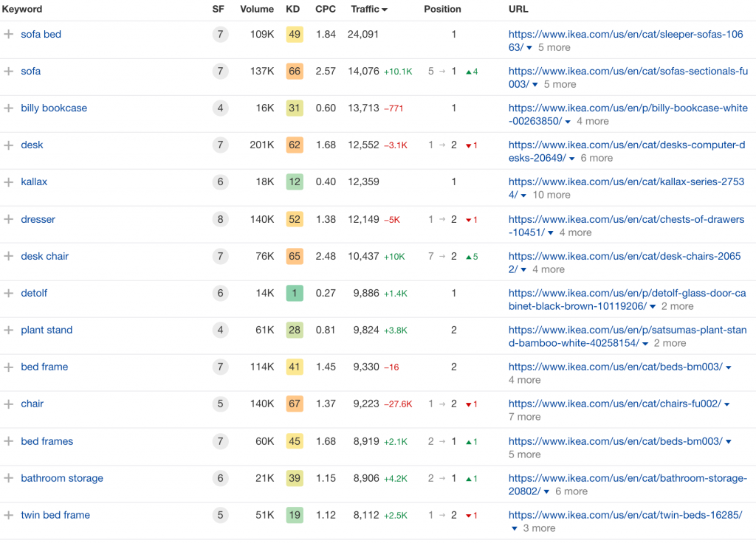This screenshot has width=756, height=543.
Task: Click '10 more' text in kallax row
Action: (551, 195)
